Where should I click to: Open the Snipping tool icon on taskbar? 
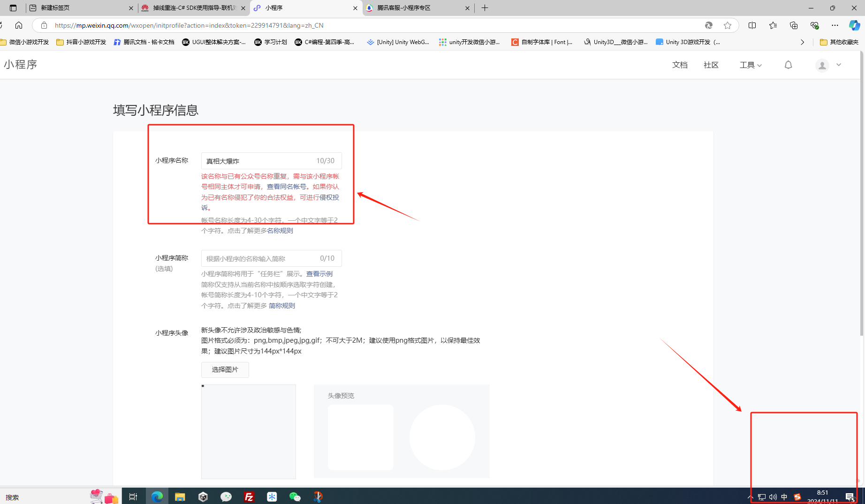pos(318,496)
